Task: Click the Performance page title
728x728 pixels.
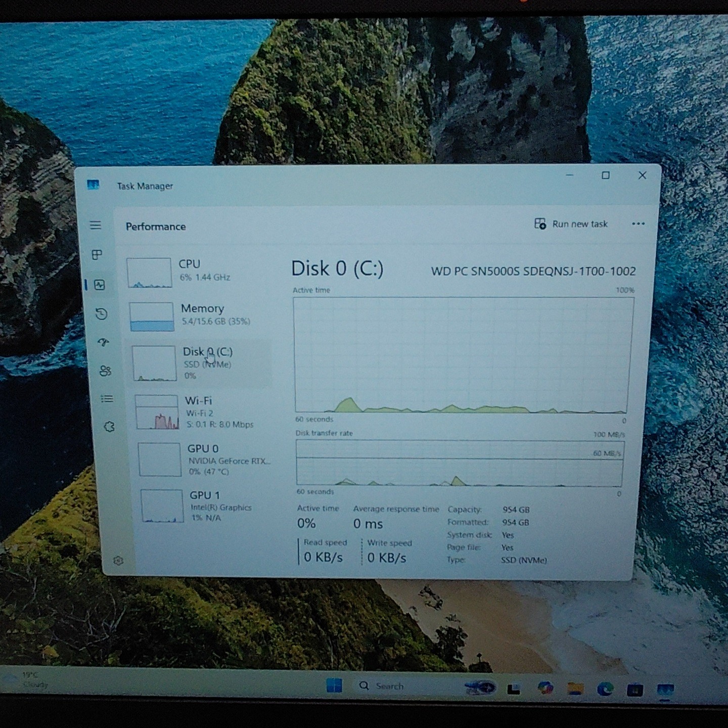Action: coord(156,226)
